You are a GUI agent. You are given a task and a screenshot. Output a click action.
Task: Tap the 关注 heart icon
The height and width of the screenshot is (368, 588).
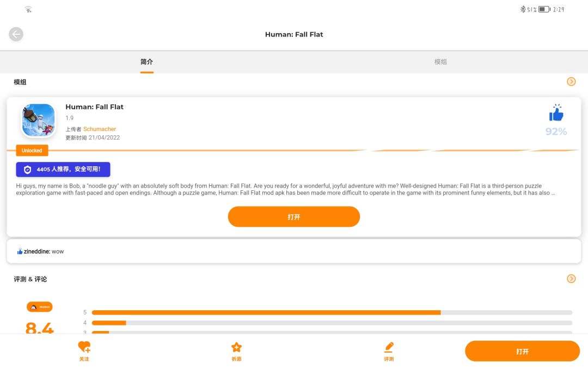tap(84, 347)
